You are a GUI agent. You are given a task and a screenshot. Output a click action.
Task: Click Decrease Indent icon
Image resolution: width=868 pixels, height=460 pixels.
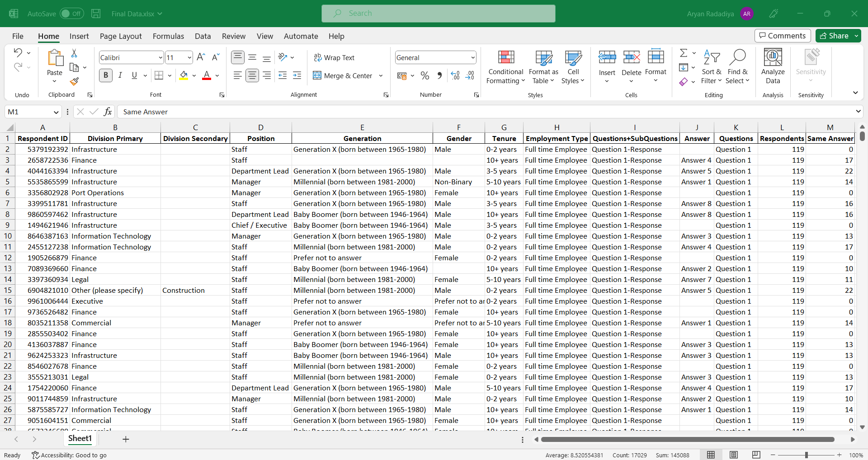click(283, 75)
